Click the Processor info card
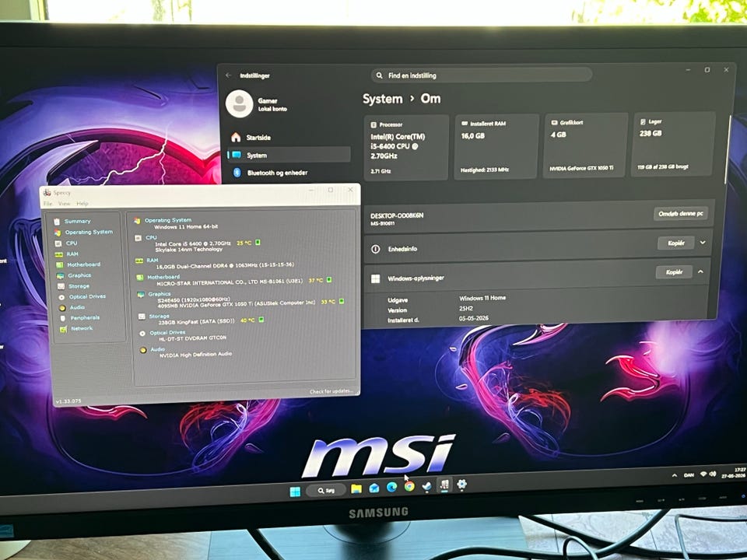This screenshot has width=747, height=560. (406, 147)
